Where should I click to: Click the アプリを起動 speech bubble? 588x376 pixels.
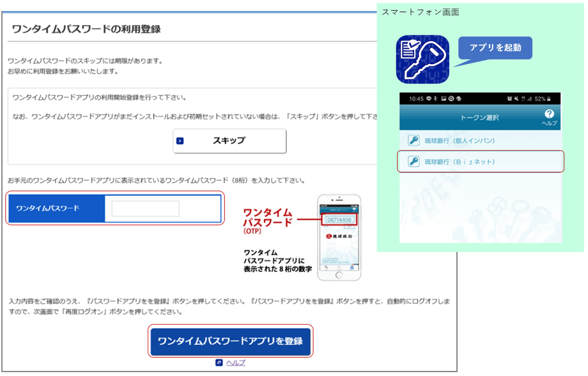point(495,48)
